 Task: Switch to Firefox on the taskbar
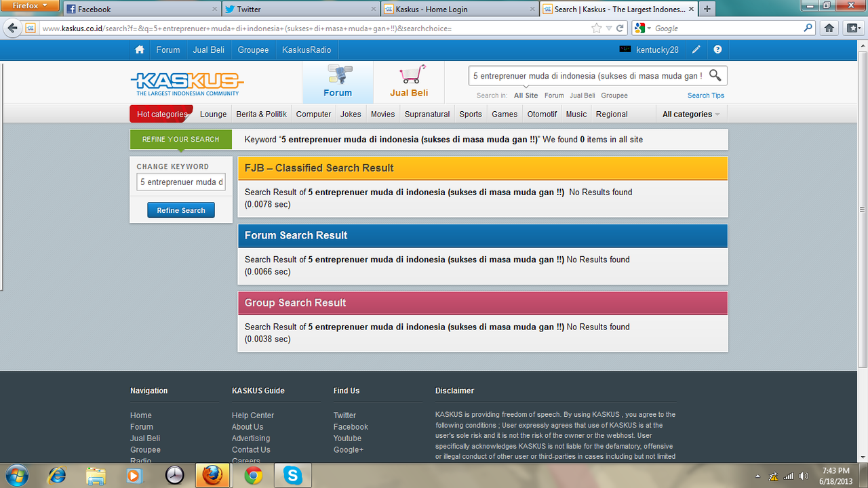[213, 476]
